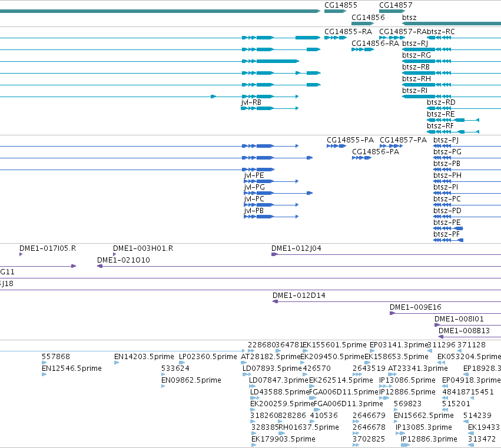Click the EN09862.5prime EST label
This screenshot has width=501, height=448.
191,380
